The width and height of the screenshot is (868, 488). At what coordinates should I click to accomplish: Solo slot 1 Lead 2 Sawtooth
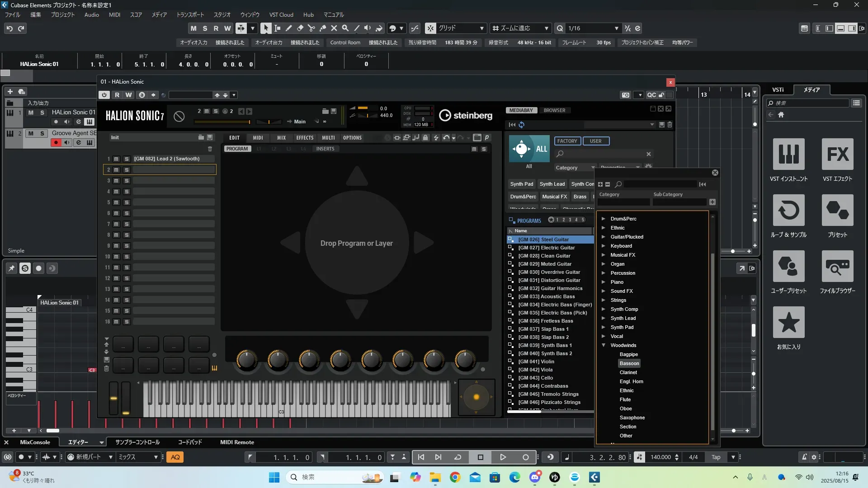127,159
